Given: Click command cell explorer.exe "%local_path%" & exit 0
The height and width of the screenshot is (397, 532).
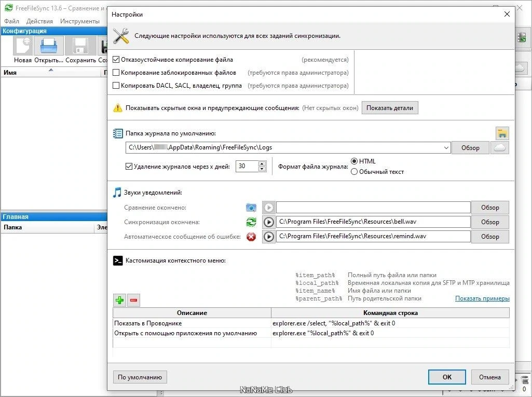Looking at the screenshot, I should 390,333.
